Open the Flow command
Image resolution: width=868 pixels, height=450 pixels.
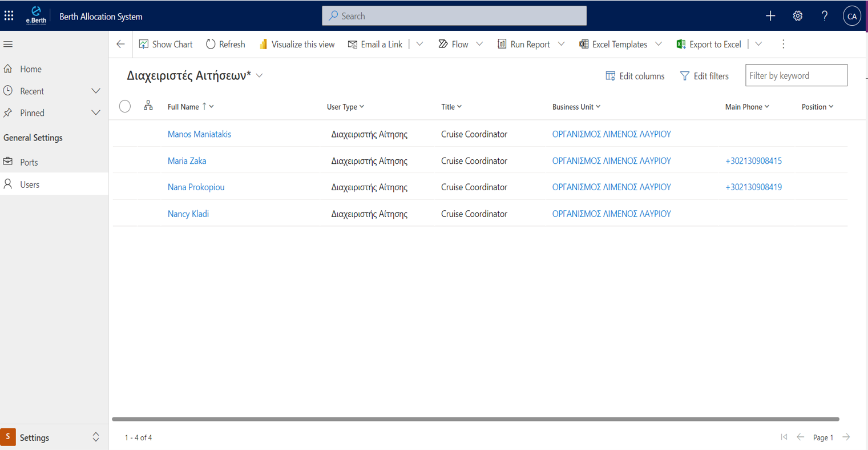[x=453, y=44]
